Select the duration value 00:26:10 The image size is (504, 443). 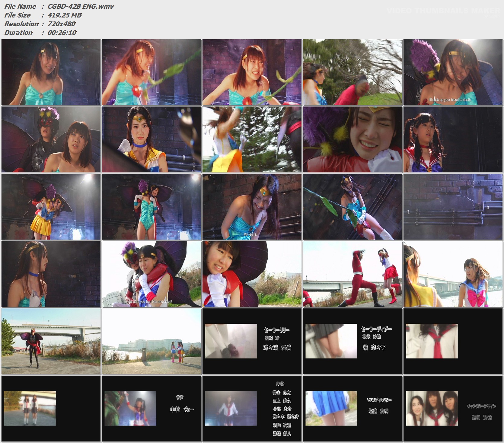[x=62, y=33]
